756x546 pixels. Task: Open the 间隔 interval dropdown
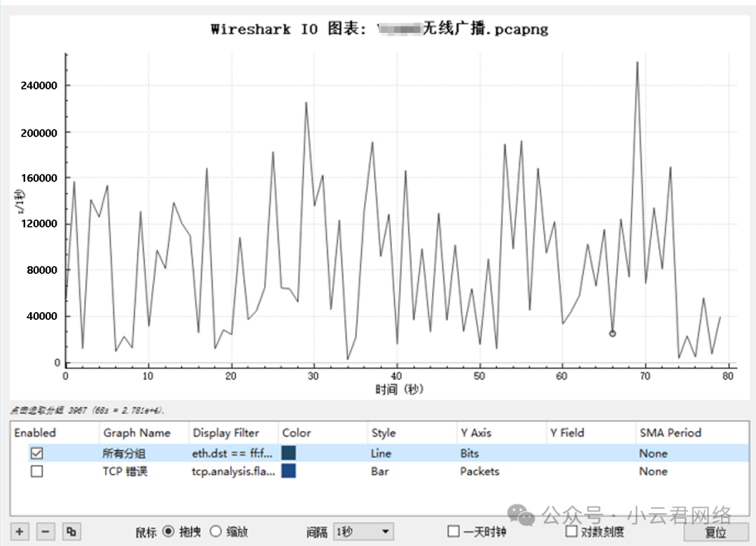[x=363, y=532]
